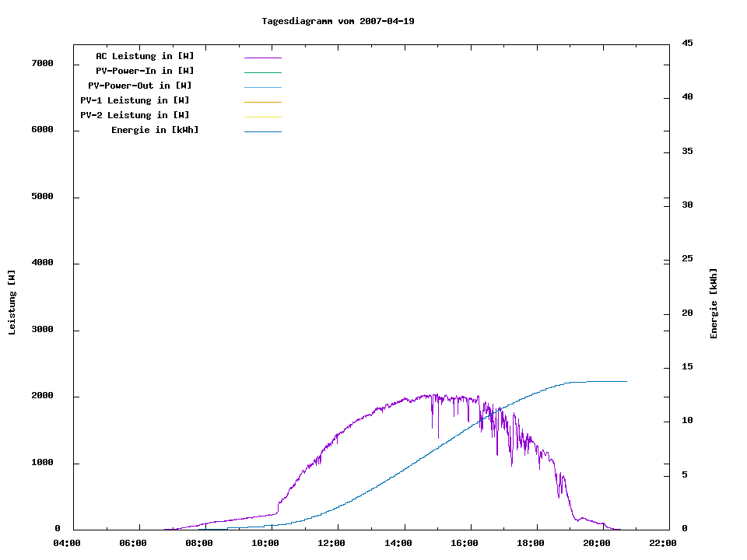Click the 45 value on the right energy axis
Screen dimensions: 747x560
(688, 43)
